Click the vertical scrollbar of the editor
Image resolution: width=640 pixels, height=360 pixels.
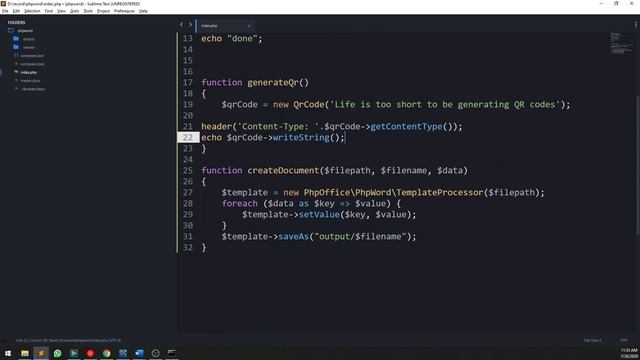point(638,165)
